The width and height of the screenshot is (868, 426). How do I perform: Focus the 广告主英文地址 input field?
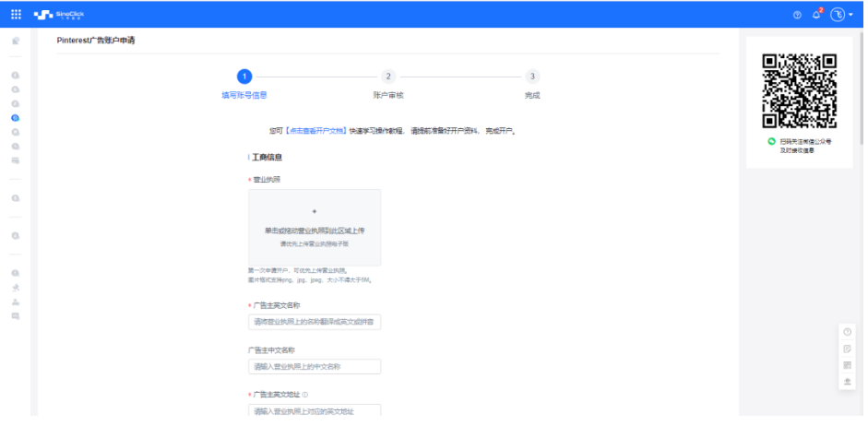[315, 411]
